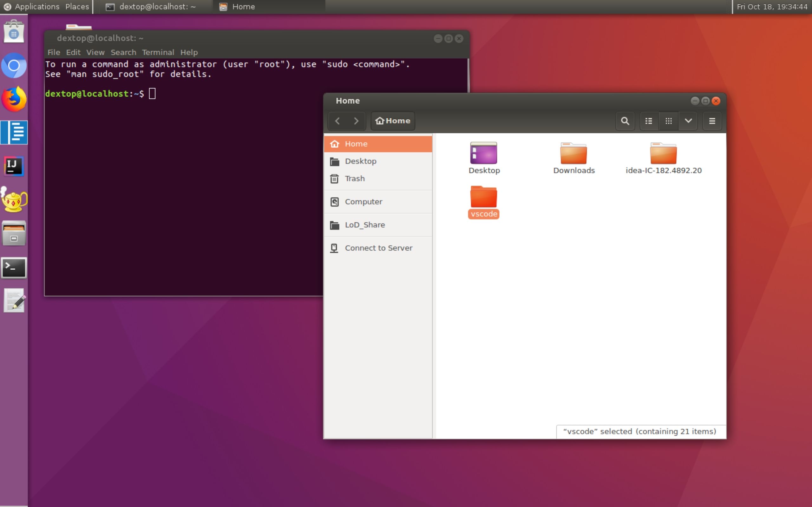Open the Search menu in the terminal

tap(123, 52)
